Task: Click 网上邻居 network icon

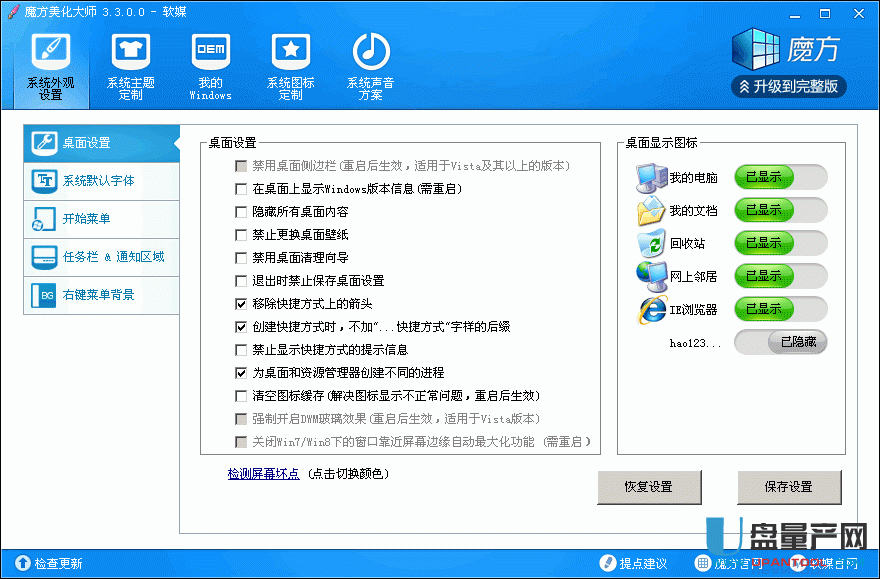Action: 651,277
